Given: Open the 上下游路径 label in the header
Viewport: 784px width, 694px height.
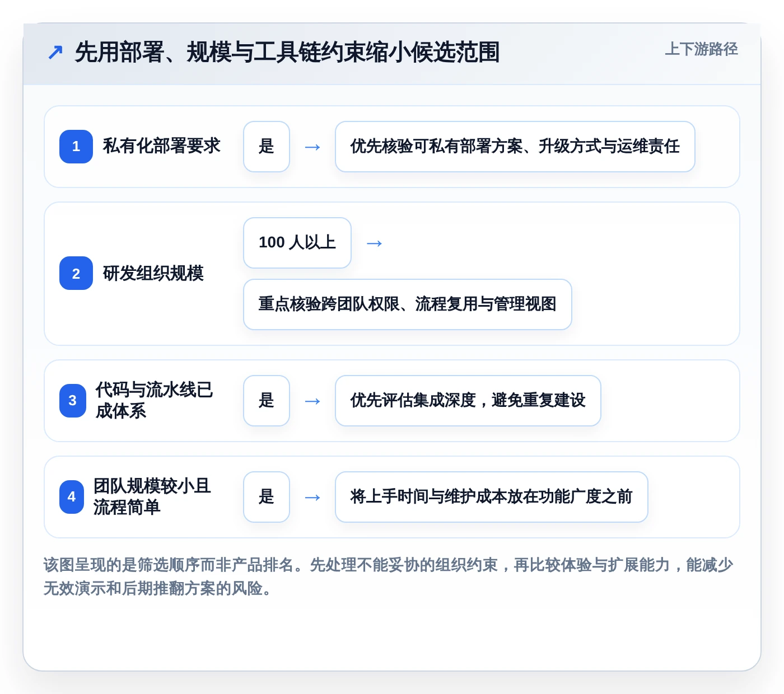Looking at the screenshot, I should (702, 49).
